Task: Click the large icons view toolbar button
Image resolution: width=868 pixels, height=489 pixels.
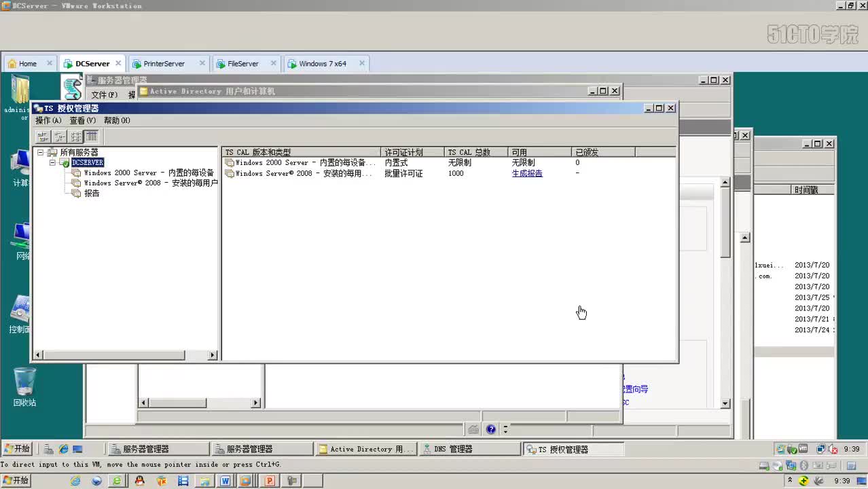Action: pos(43,137)
